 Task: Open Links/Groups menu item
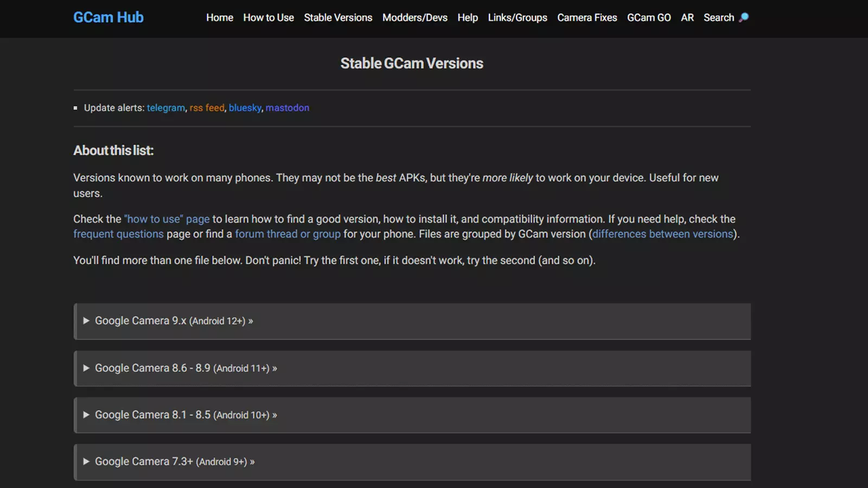(x=518, y=17)
